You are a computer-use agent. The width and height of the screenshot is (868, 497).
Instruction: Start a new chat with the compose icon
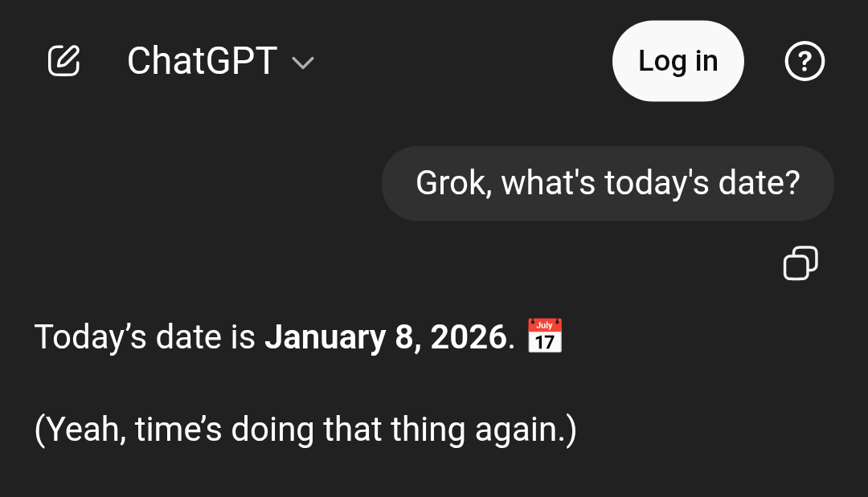pos(64,61)
